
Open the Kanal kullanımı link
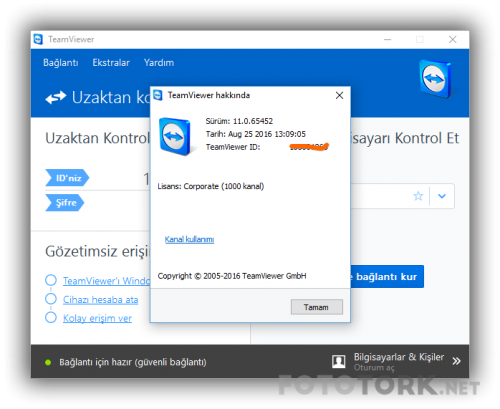click(189, 239)
